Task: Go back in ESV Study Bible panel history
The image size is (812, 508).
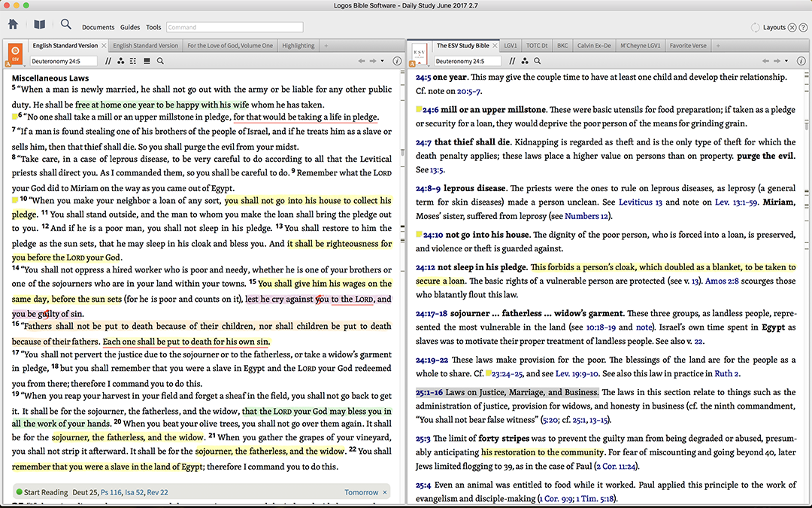Action: point(765,61)
